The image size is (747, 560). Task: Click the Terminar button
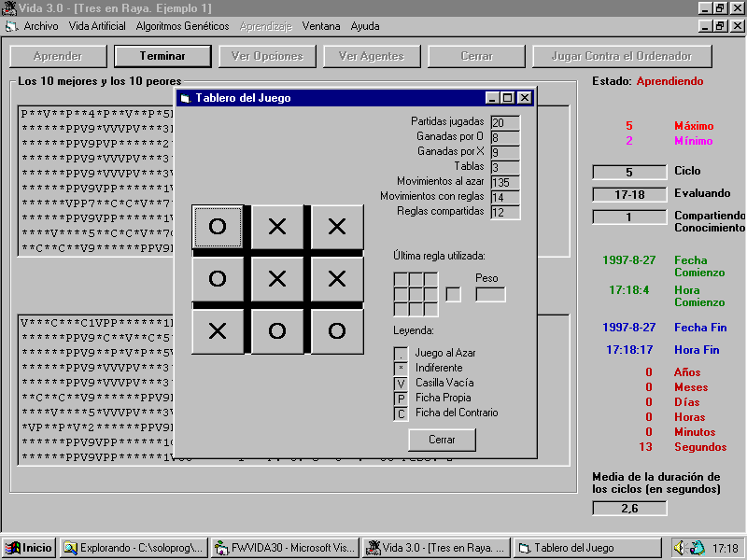tap(162, 56)
